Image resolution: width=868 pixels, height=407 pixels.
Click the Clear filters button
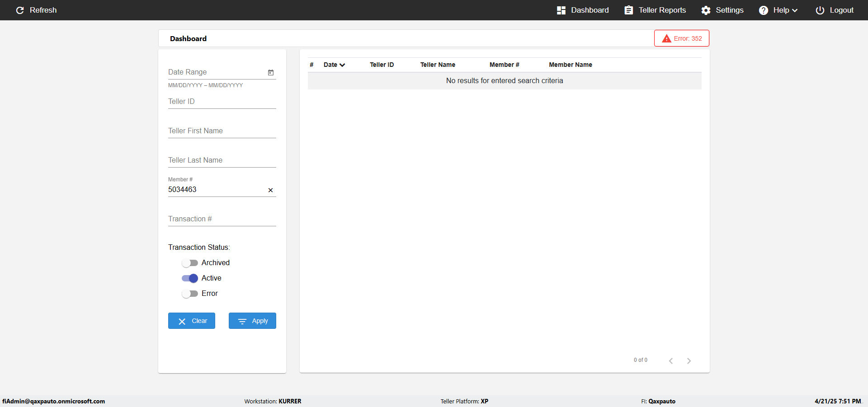pos(192,321)
